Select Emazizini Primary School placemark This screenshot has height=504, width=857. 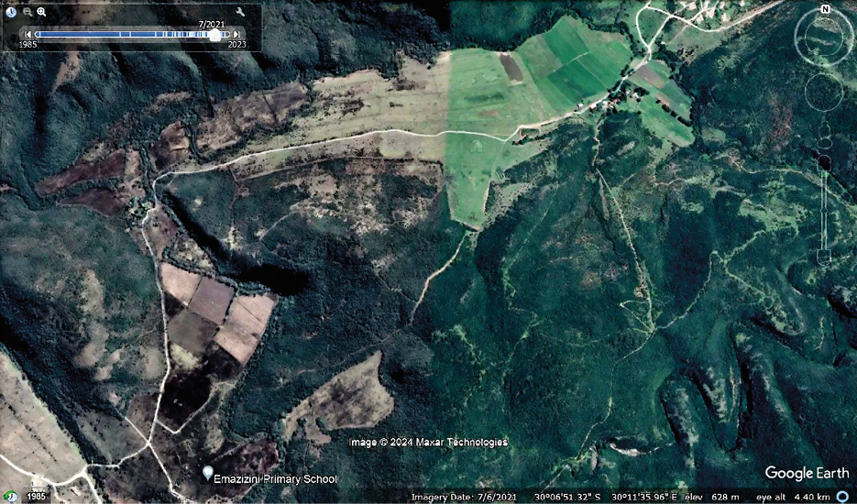[208, 472]
